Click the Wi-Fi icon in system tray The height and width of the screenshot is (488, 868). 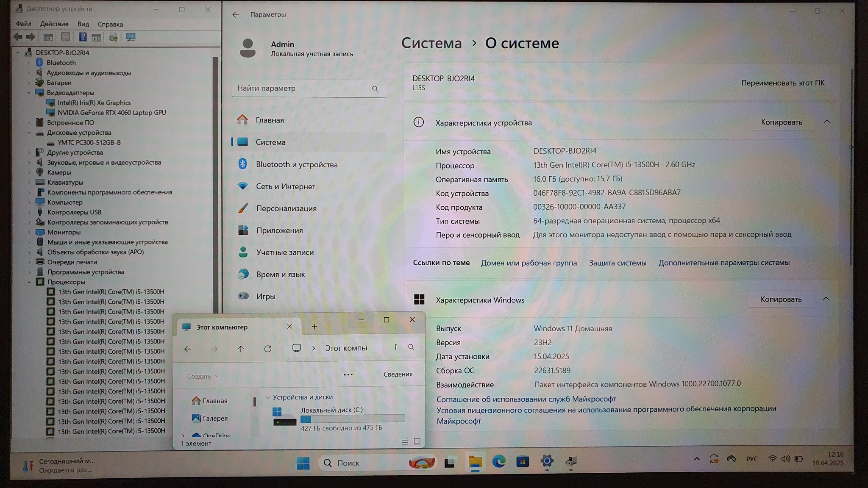[772, 459]
